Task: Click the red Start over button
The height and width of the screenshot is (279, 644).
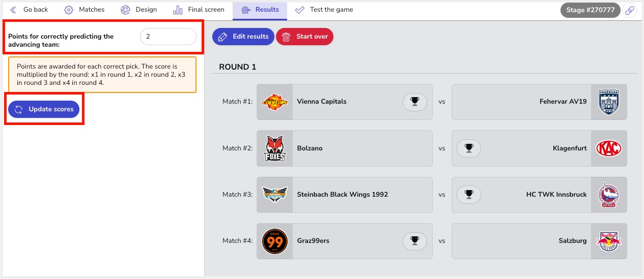Action: coord(304,37)
